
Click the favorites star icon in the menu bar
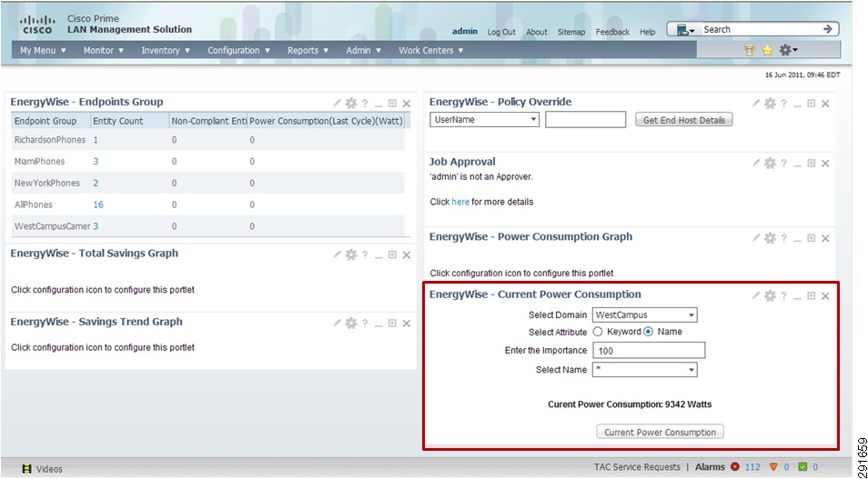click(x=767, y=50)
